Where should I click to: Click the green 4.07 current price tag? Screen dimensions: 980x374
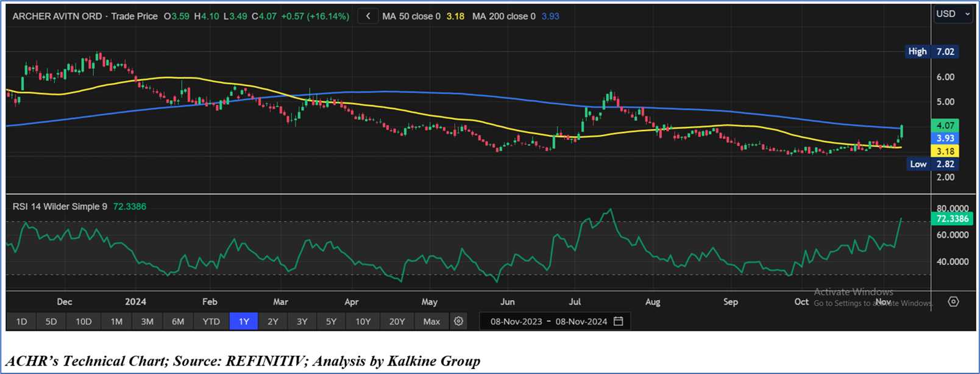pyautogui.click(x=945, y=126)
